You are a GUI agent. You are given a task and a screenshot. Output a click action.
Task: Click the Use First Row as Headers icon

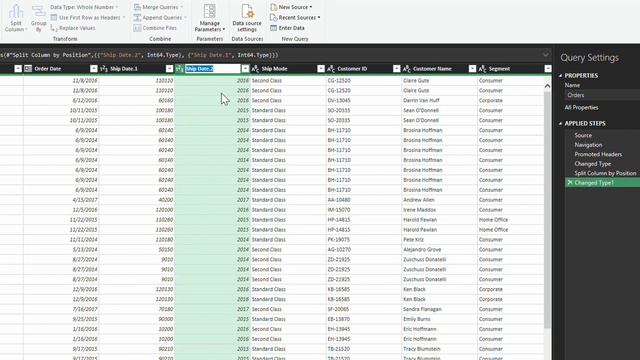[53, 18]
